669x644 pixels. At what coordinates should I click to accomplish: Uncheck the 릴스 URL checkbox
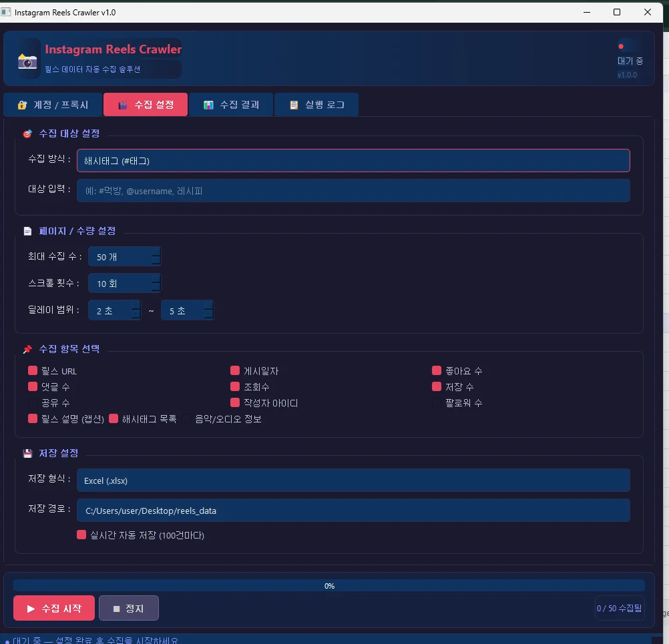pyautogui.click(x=33, y=370)
